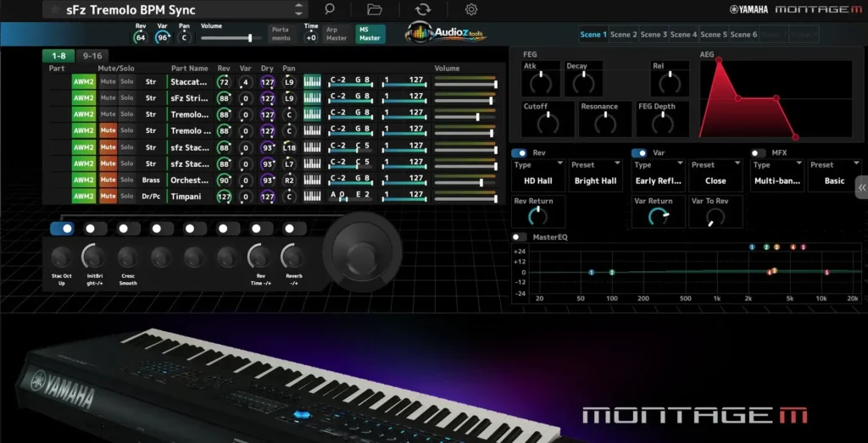Image resolution: width=868 pixels, height=443 pixels.
Task: Click the sync refresh arrows icon
Action: (x=422, y=8)
